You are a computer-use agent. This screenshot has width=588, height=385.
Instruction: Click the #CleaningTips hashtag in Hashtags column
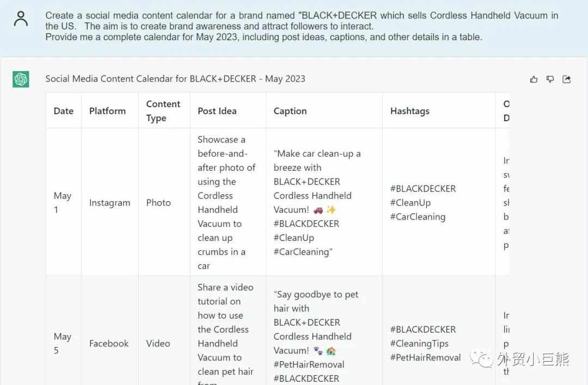[419, 344]
